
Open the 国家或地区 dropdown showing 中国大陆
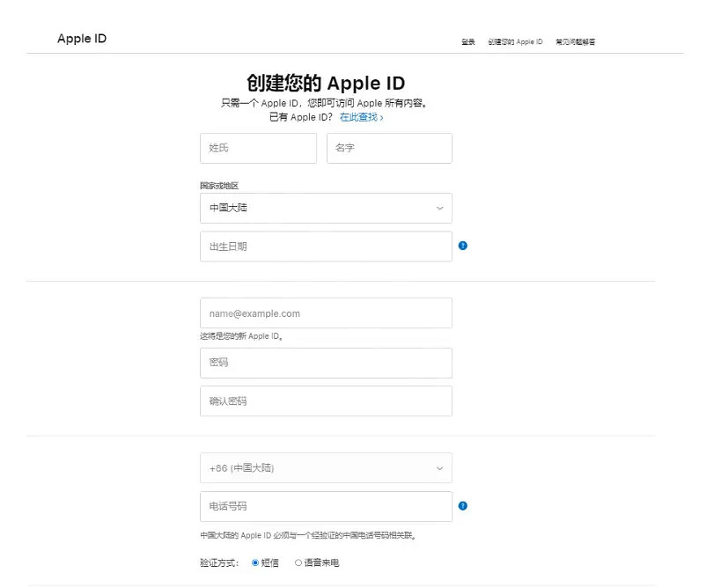coord(326,208)
